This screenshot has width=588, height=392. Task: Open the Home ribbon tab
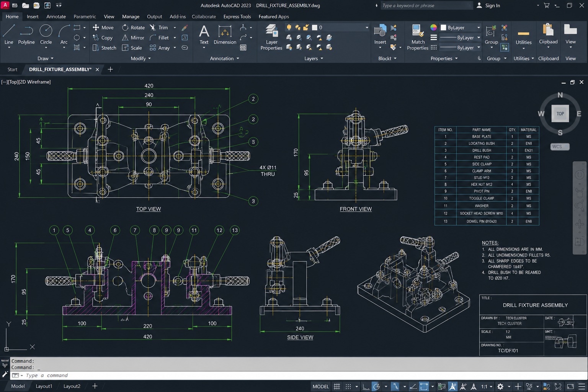tap(12, 16)
